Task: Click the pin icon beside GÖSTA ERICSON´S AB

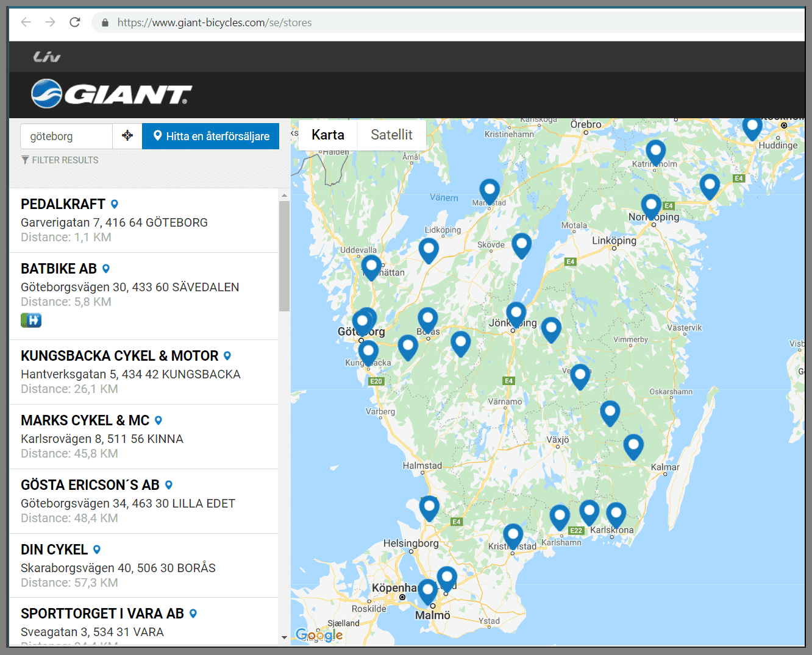Action: [x=169, y=485]
